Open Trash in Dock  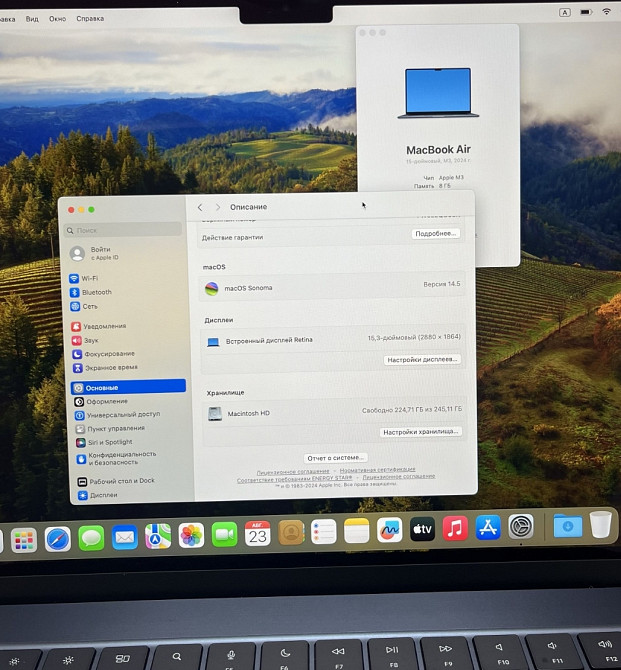click(x=600, y=524)
